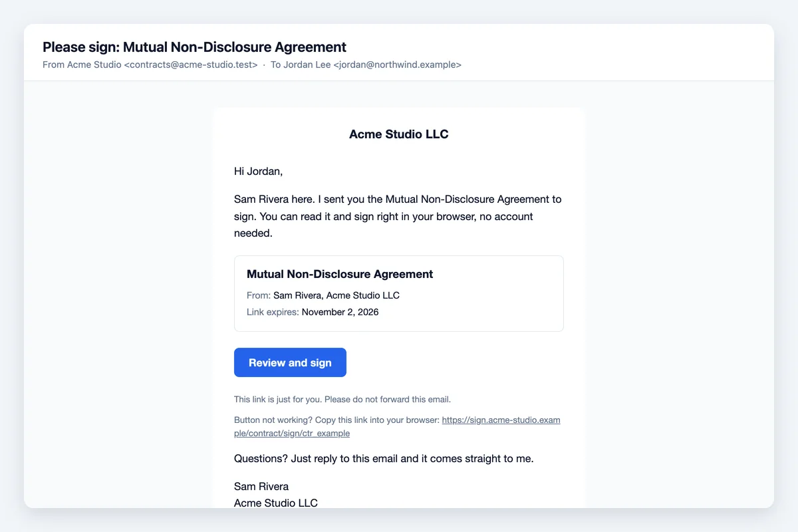Viewport: 798px width, 532px height.
Task: Click the 'Hi Jordan,' greeting
Action: (259, 172)
